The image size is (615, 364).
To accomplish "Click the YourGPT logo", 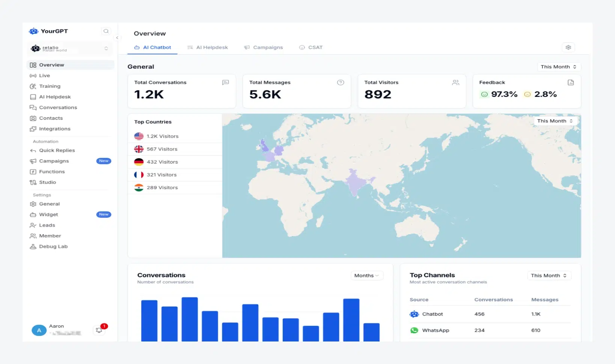I will tap(48, 31).
